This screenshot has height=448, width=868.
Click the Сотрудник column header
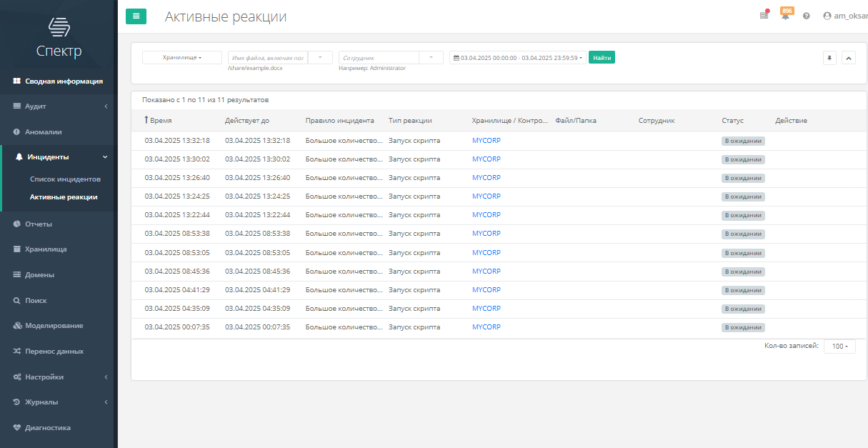(657, 121)
